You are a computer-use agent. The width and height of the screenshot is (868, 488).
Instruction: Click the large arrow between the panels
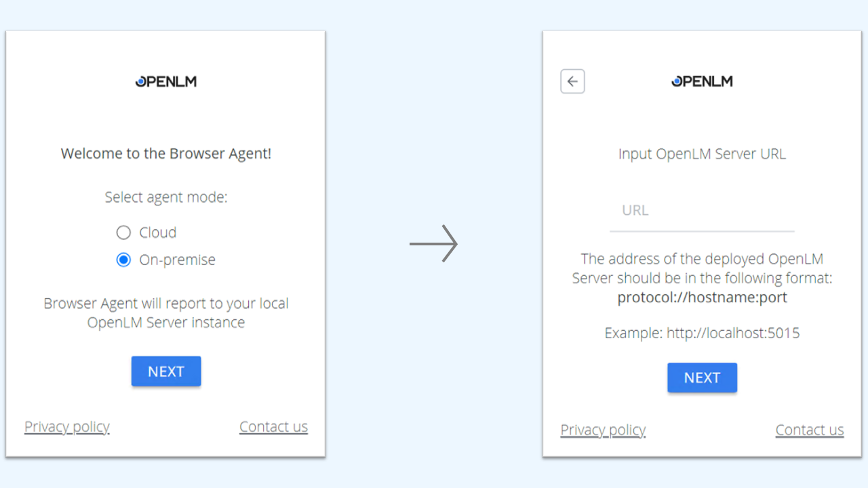tap(434, 243)
